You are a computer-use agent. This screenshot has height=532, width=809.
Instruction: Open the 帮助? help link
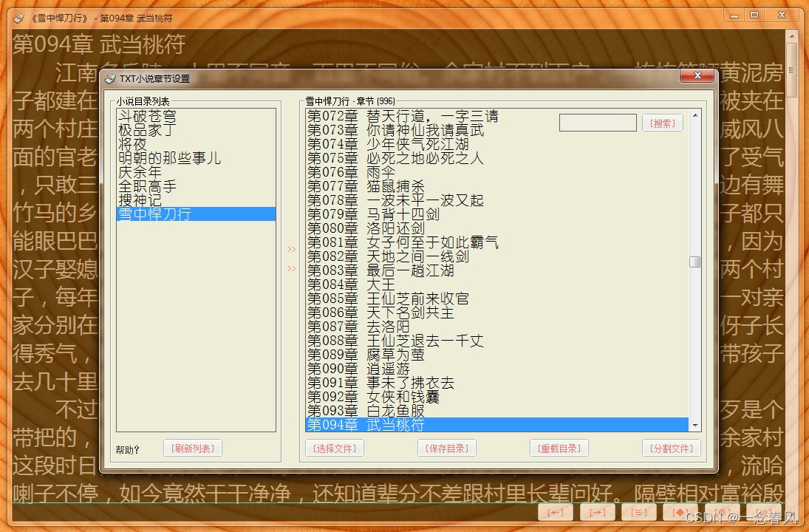(x=127, y=450)
